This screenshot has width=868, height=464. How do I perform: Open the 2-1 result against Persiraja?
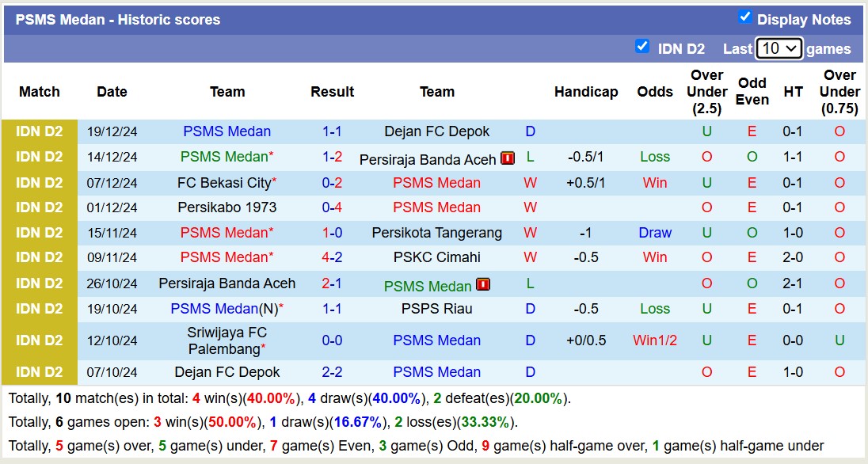[332, 283]
